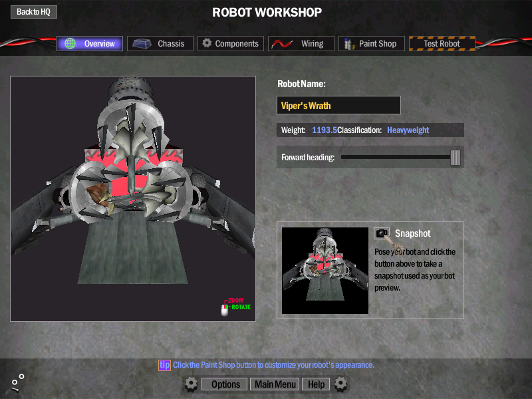
Task: Click the Forward heading: label
Action: coord(308,158)
